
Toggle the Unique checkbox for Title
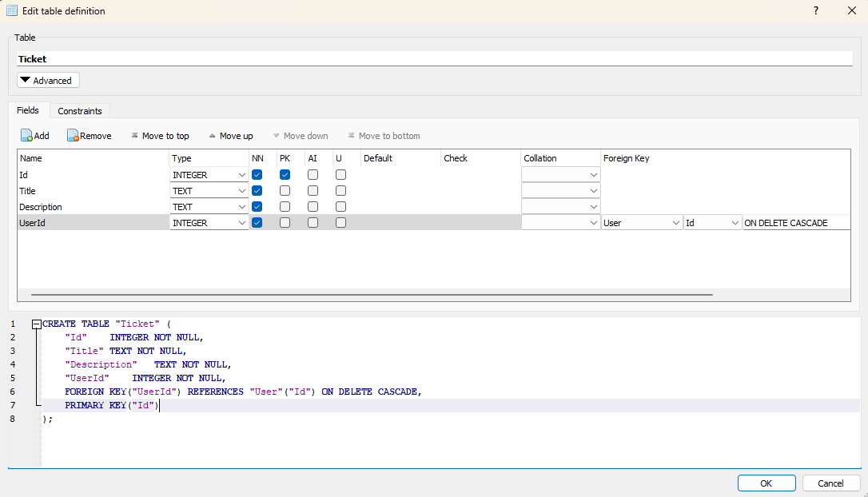click(x=341, y=191)
